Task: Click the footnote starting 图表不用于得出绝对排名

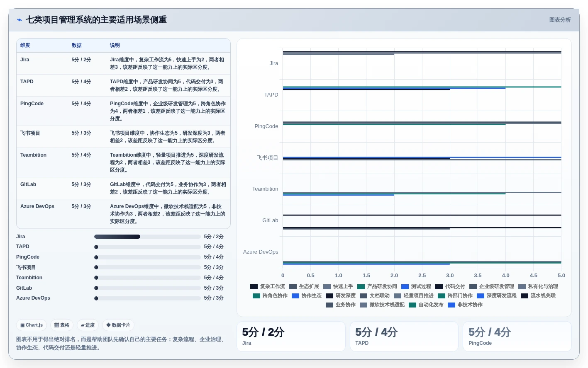Action: click(x=122, y=344)
